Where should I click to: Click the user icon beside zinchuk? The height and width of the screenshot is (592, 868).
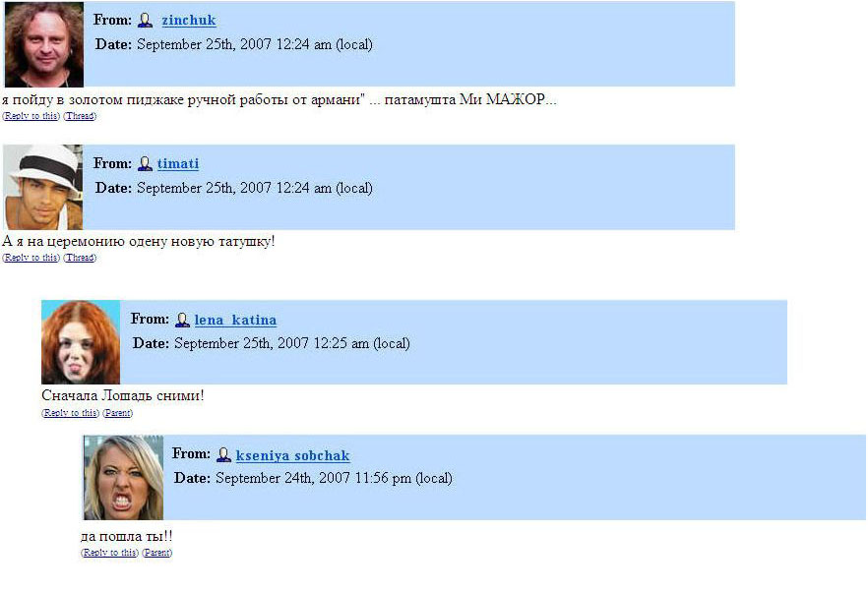point(145,21)
